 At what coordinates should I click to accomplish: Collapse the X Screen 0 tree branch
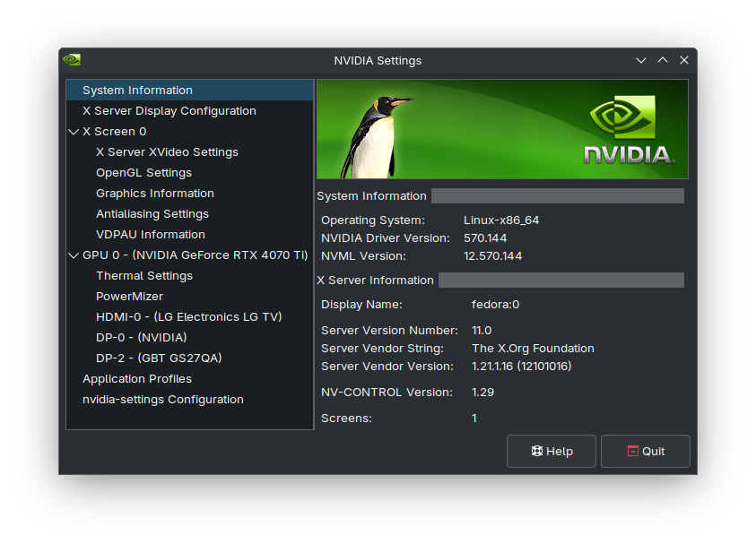pos(74,131)
